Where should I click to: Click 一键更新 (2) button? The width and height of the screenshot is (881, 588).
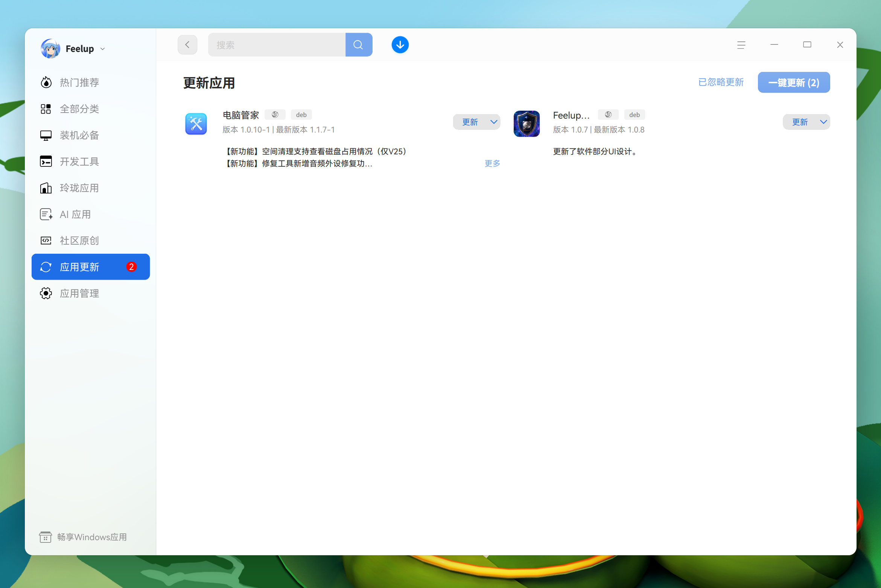(x=794, y=82)
